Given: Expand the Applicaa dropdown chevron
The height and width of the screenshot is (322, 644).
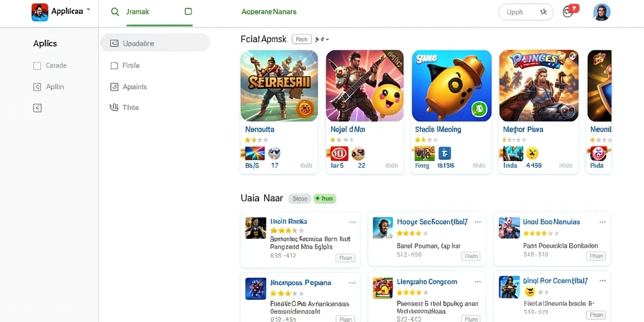Looking at the screenshot, I should [88, 9].
